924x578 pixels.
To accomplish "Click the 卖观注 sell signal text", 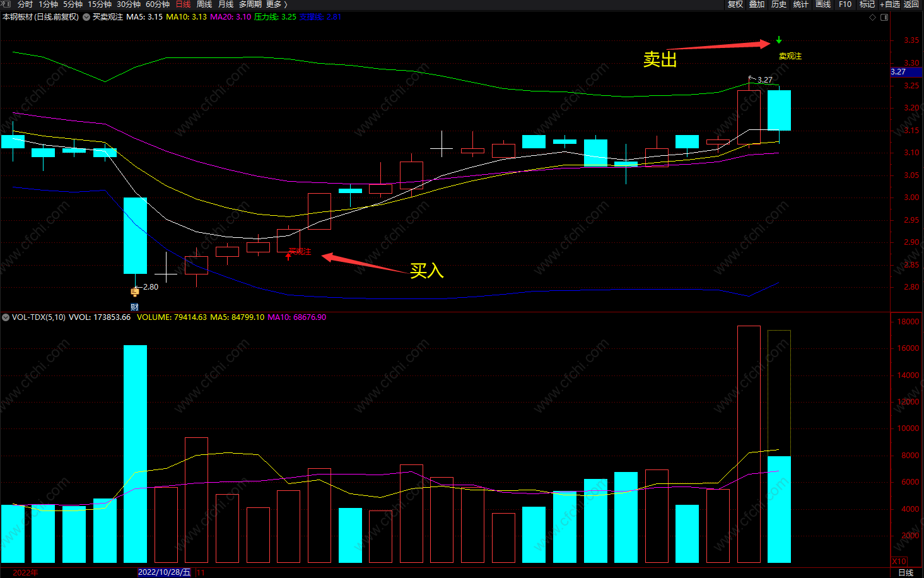I will pos(790,56).
